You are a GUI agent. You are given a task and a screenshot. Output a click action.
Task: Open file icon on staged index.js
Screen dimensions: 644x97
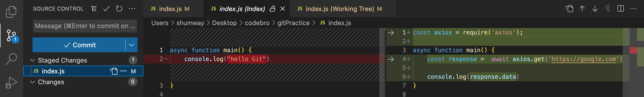114,71
